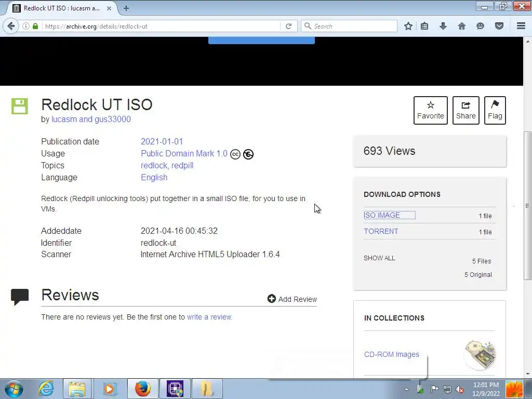The image size is (532, 399).
Task: Click the Add Review button
Action: (292, 299)
